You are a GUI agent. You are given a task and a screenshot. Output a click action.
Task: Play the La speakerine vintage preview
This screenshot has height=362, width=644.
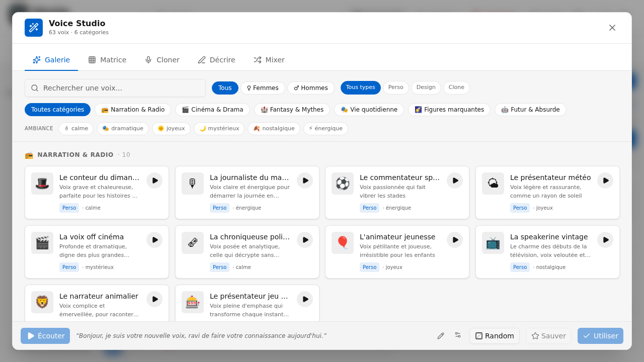click(x=605, y=240)
